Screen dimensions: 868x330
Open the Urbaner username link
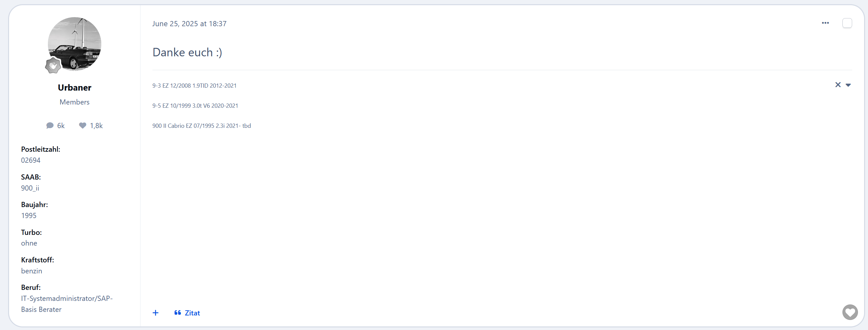(74, 88)
